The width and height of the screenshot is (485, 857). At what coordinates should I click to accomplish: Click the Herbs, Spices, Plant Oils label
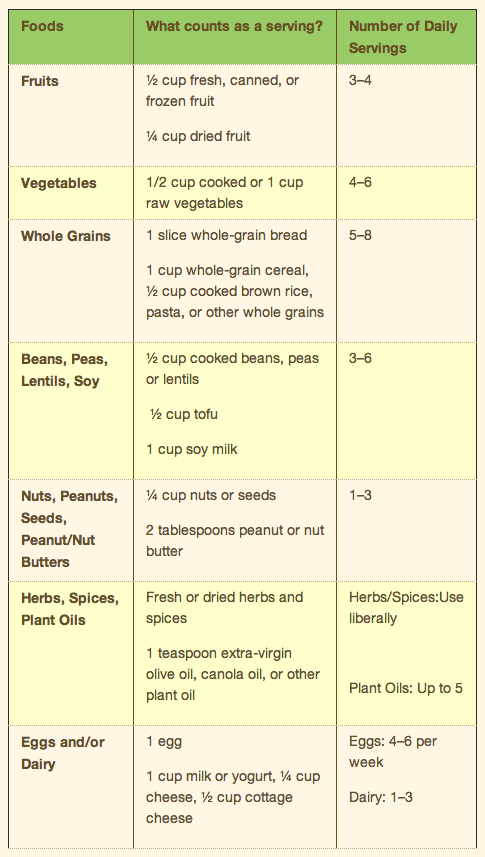coord(69,609)
